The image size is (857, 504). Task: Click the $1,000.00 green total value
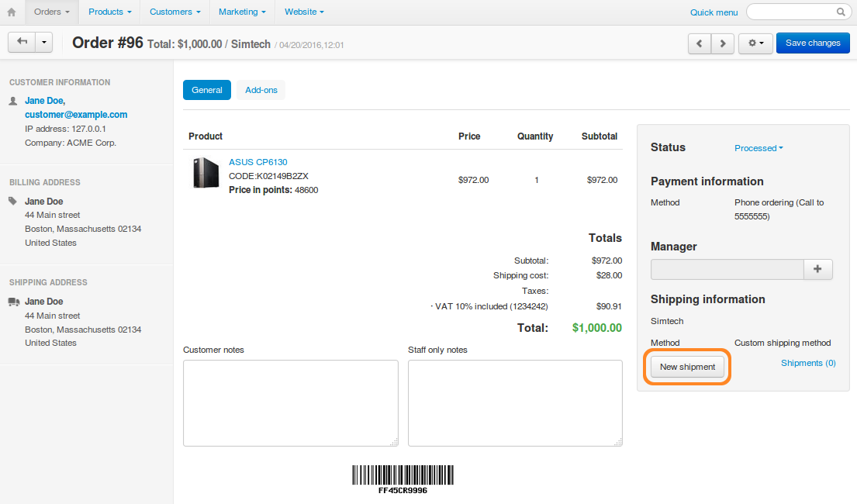pyautogui.click(x=597, y=328)
